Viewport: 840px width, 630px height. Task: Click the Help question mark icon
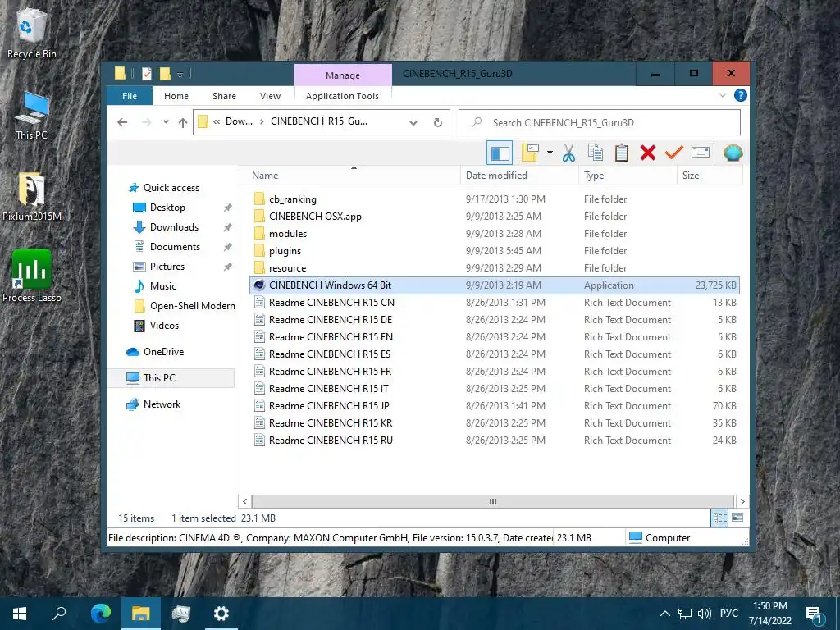tap(741, 95)
